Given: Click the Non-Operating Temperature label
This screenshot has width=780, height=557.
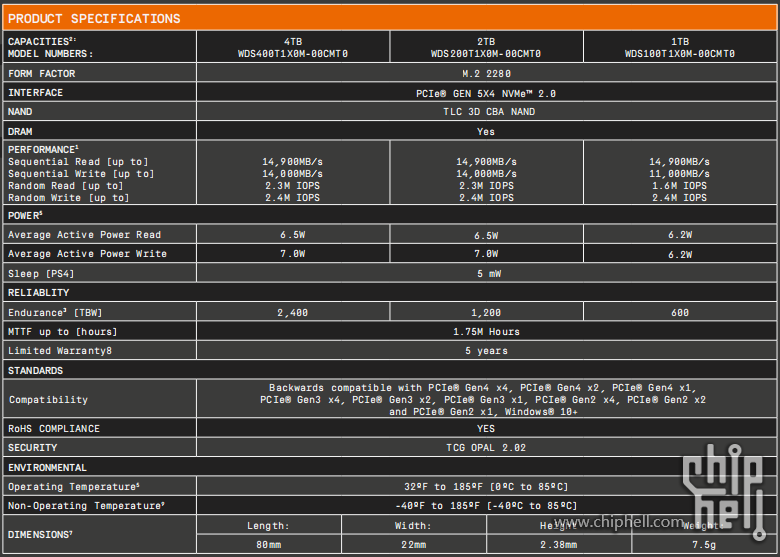Looking at the screenshot, I should pyautogui.click(x=86, y=505).
